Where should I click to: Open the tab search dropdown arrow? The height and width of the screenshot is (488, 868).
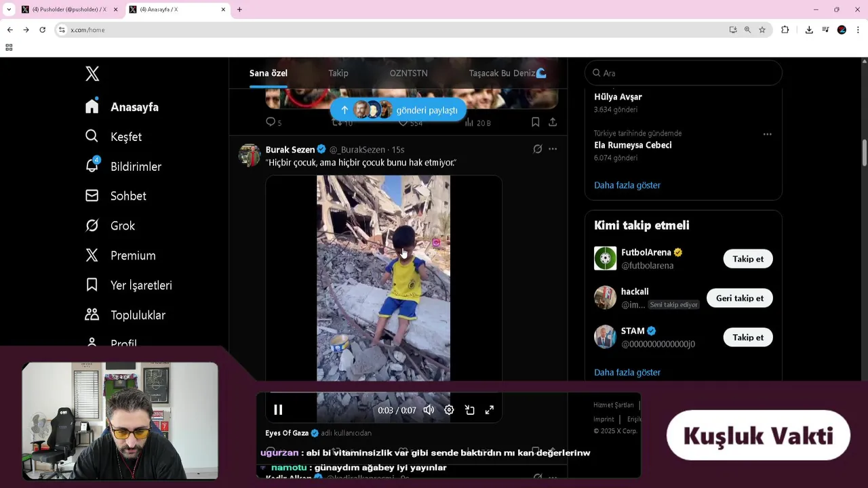(8, 9)
